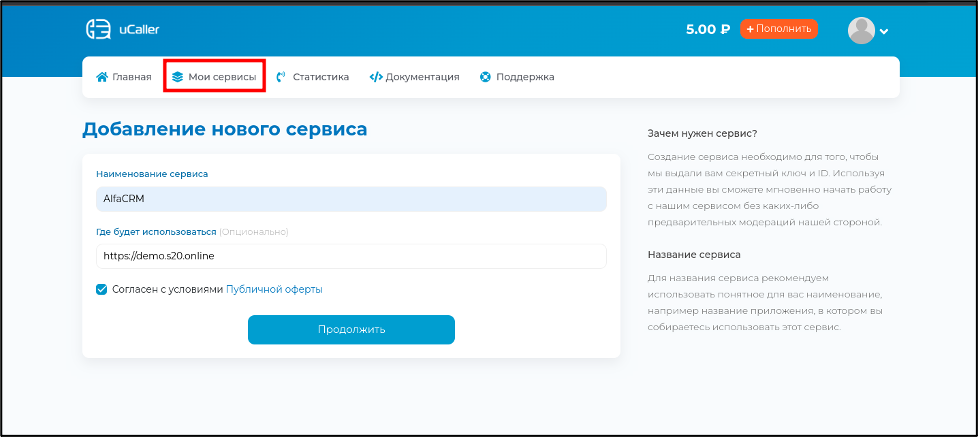The width and height of the screenshot is (979, 437).
Task: Click the Наименование сервиса field label
Action: [152, 174]
